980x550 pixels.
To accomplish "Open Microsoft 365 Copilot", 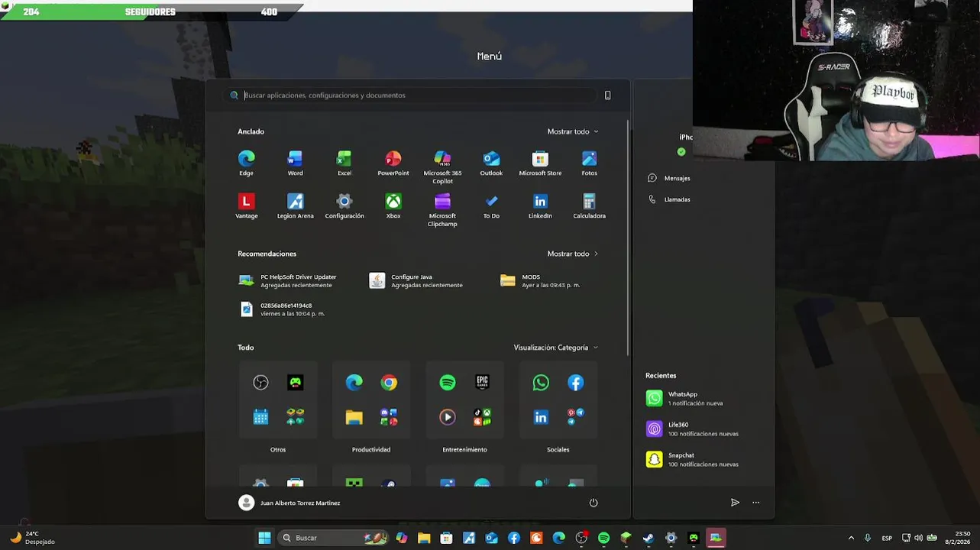I will (442, 167).
